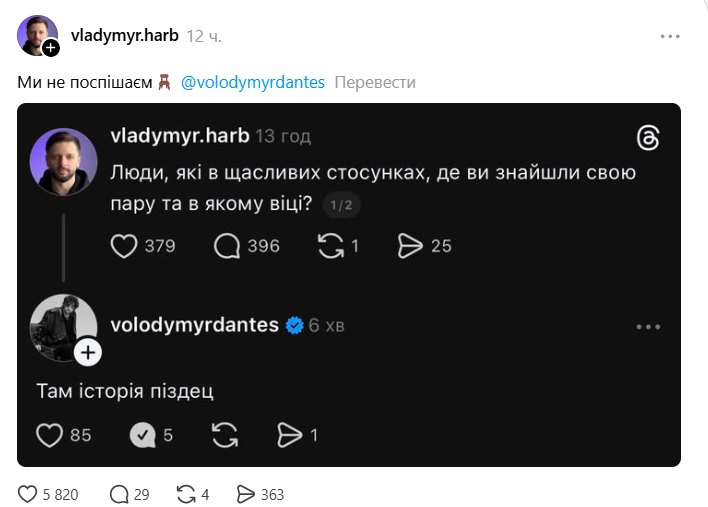Open vladymyr.harb profile from header username
The width and height of the screenshot is (708, 507).
pos(125,36)
